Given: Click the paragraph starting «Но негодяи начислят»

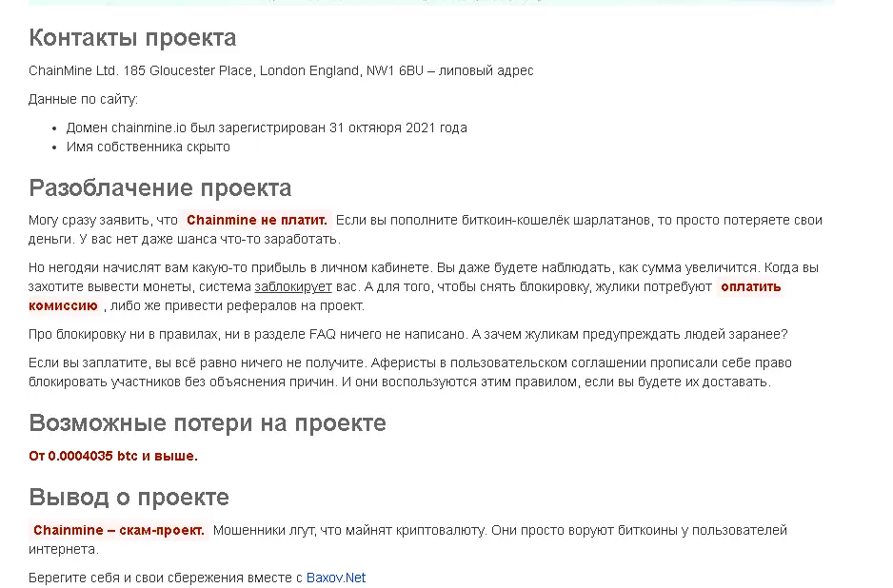Looking at the screenshot, I should pos(424,286).
